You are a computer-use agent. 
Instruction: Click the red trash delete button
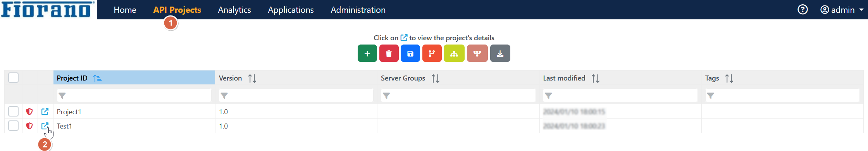(x=389, y=53)
